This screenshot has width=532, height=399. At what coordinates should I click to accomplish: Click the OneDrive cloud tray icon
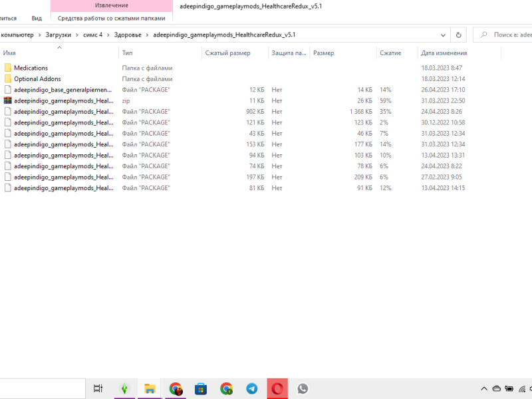pyautogui.click(x=496, y=388)
